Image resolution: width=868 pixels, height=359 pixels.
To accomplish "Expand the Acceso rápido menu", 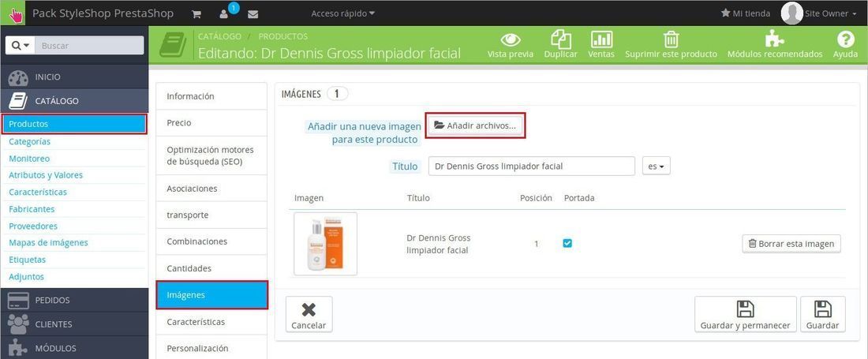I will point(342,13).
